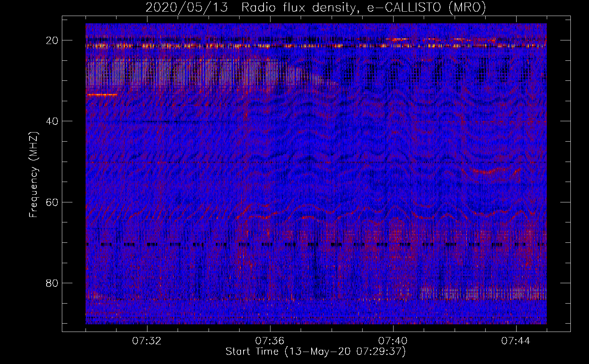The width and height of the screenshot is (589, 364).
Task: Click the plot title '2020/05/13 Radio flux density'
Action: point(316,7)
